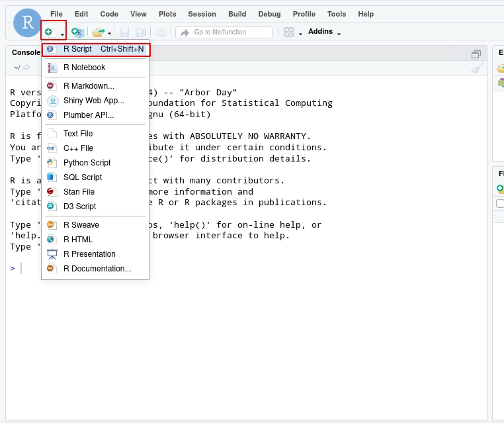Click the Console tab label
This screenshot has width=504, height=423.
point(26,52)
